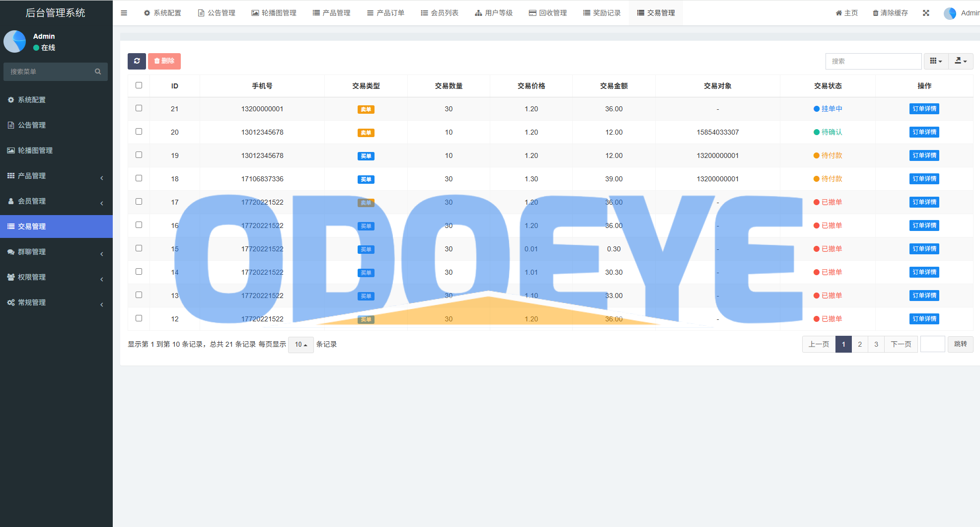Open the column visibility grid dropdown
This screenshot has height=527, width=980.
coord(936,61)
